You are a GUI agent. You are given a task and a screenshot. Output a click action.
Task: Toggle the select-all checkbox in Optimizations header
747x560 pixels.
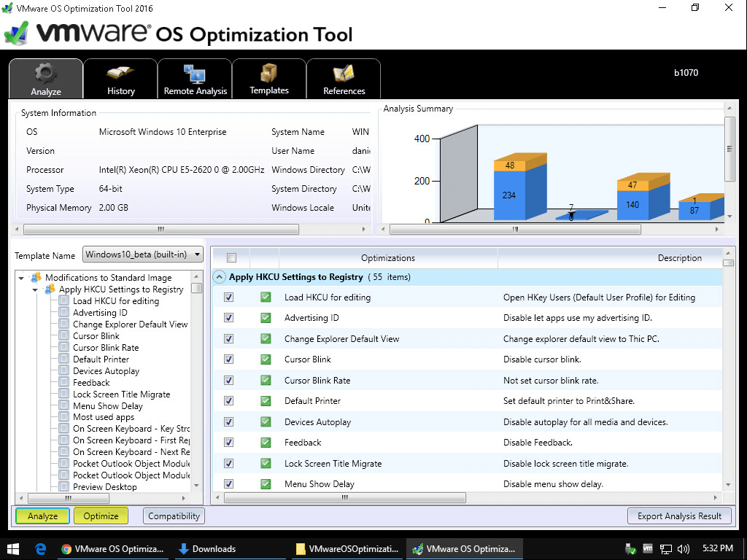click(231, 258)
